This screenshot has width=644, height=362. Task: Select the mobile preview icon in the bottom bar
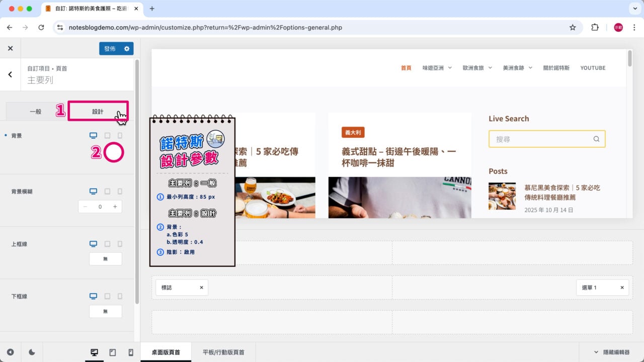(x=130, y=352)
